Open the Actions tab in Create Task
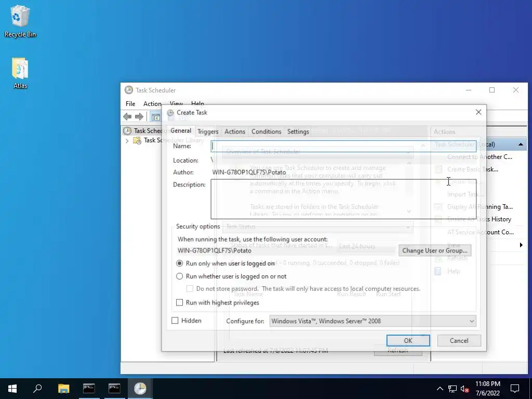The width and height of the screenshot is (532, 399). (234, 131)
